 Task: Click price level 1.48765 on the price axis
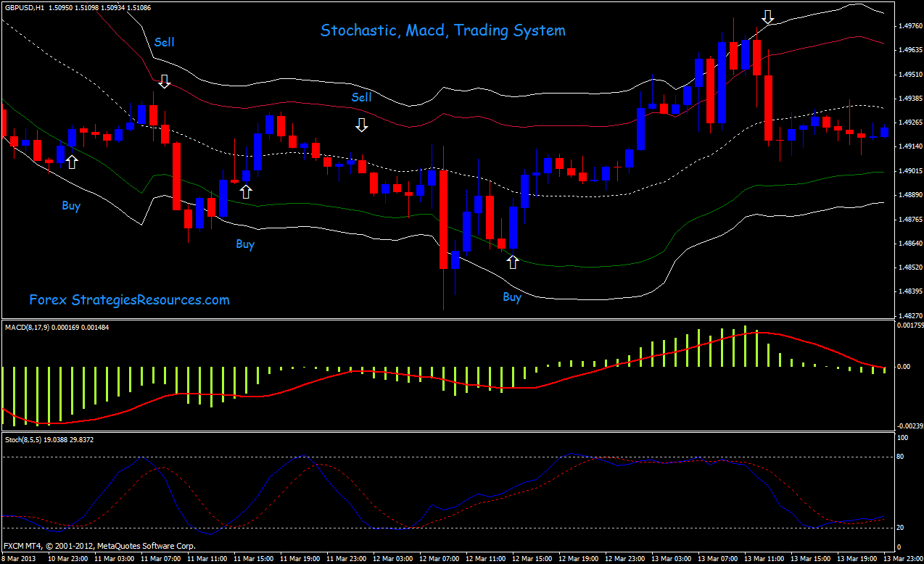coord(909,219)
